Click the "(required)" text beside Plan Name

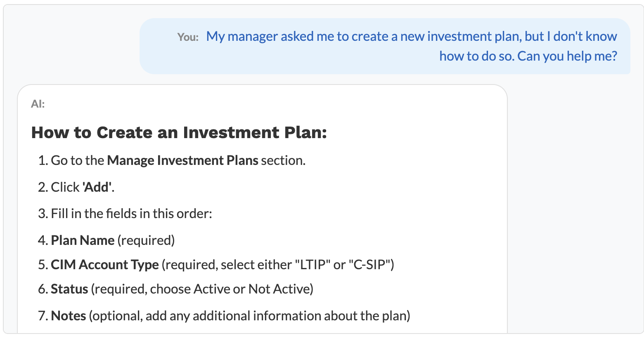[x=146, y=240]
